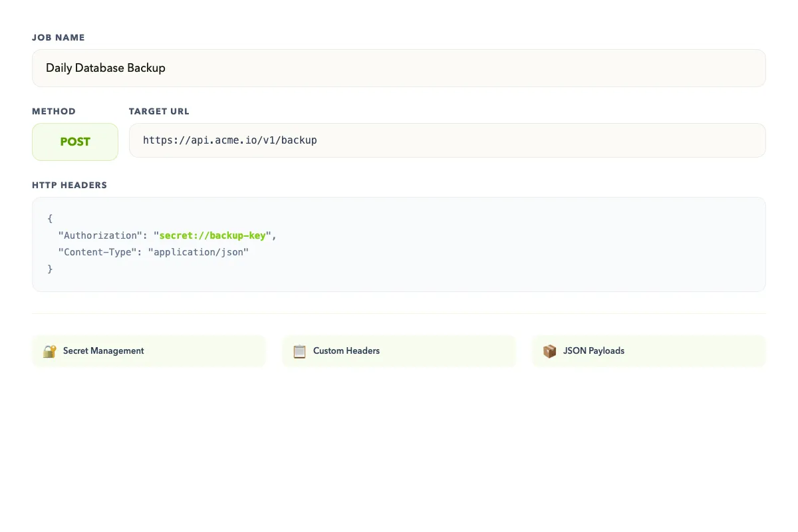Click the package box icon beside JSON Payloads
Image resolution: width=798 pixels, height=532 pixels.
[549, 351]
